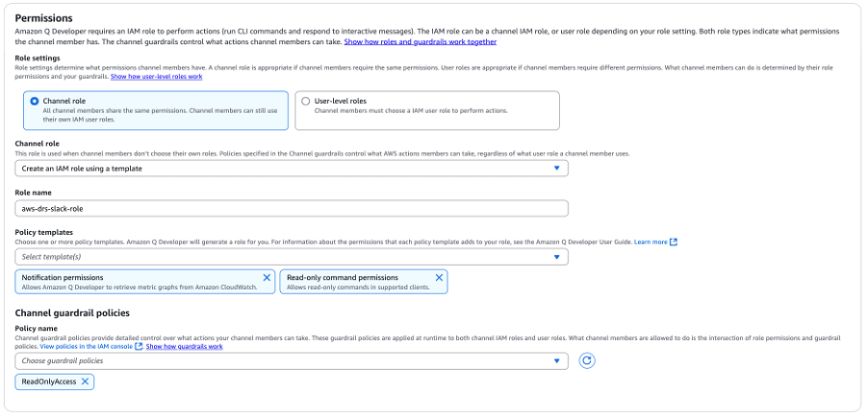Click dropdown arrow of Create an IAM role
Screen dimensions: 868x416
557,169
